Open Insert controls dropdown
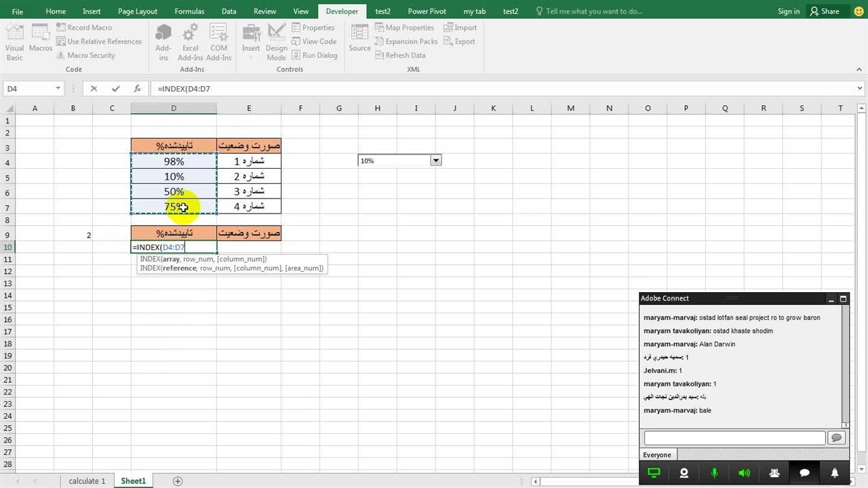 point(251,42)
